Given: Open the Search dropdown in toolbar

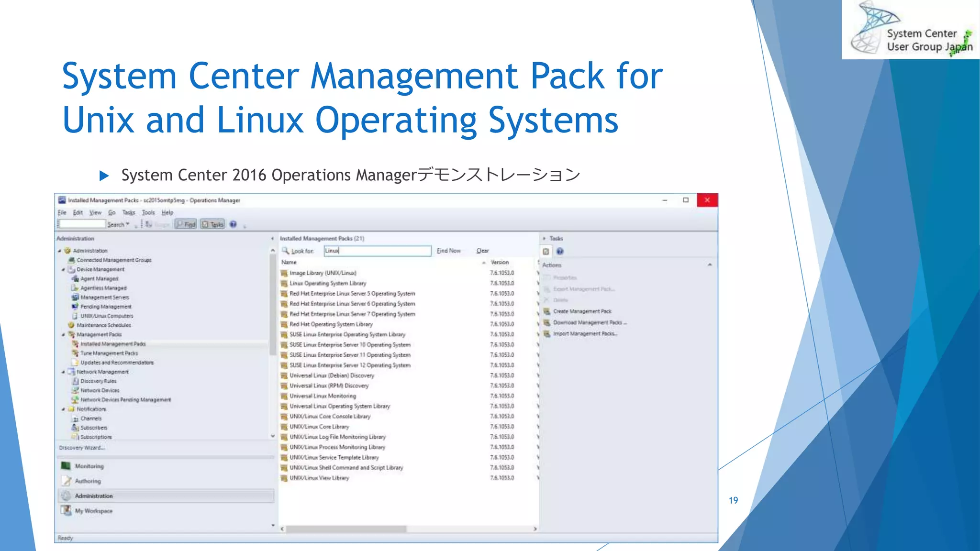Looking at the screenshot, I should point(118,224).
